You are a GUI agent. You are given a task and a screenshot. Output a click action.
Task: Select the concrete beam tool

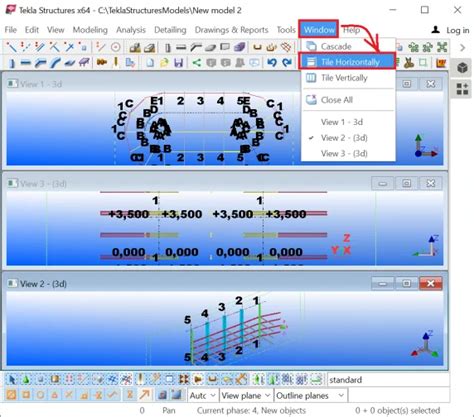[181, 47]
